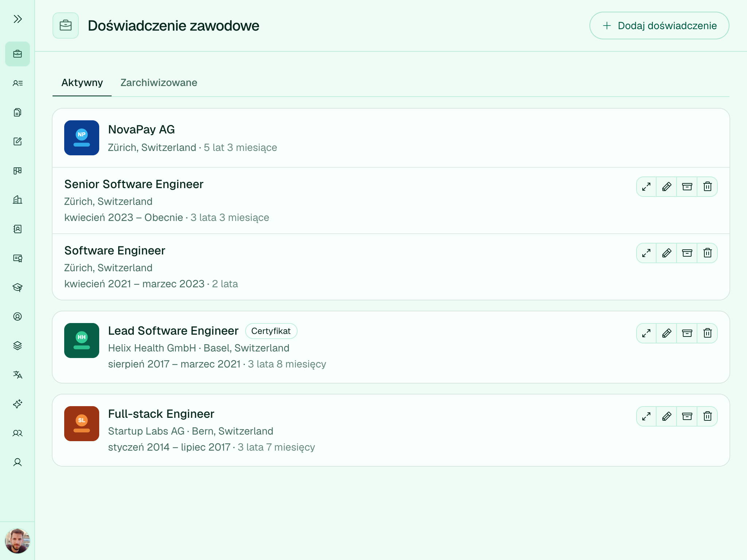Click the NovaPay AG company logo
Viewport: 747px width, 560px height.
pos(82,138)
